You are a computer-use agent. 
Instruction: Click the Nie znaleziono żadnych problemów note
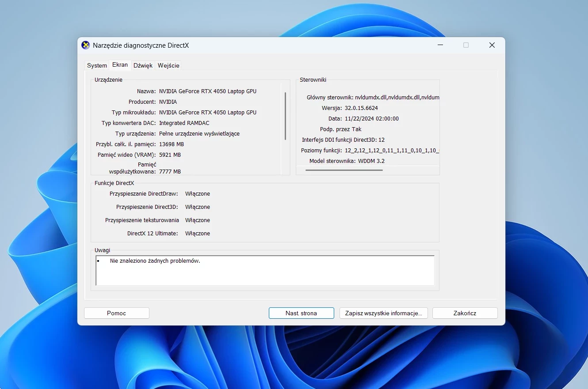pyautogui.click(x=155, y=261)
